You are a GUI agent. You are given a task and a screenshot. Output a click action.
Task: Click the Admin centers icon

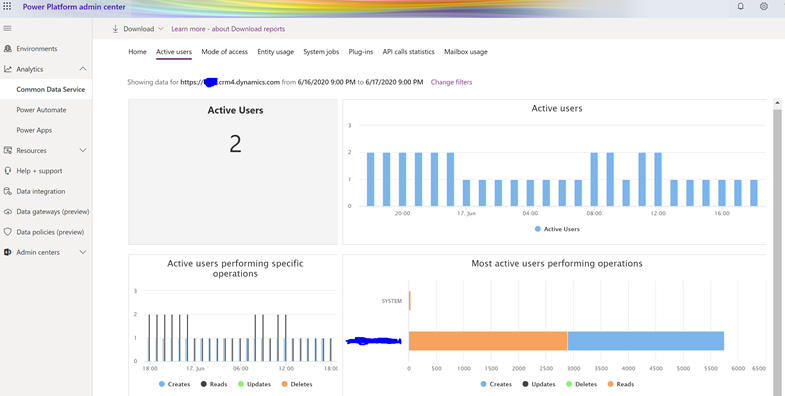(x=8, y=252)
